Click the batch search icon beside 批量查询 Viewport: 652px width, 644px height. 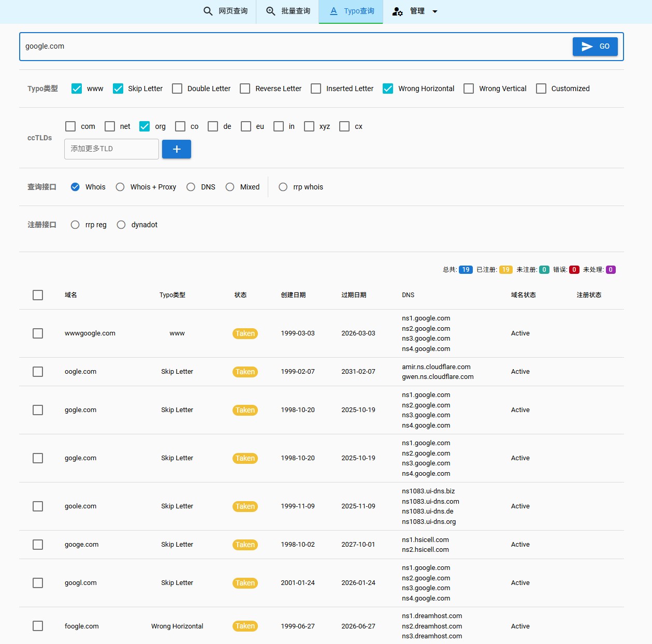pyautogui.click(x=270, y=11)
